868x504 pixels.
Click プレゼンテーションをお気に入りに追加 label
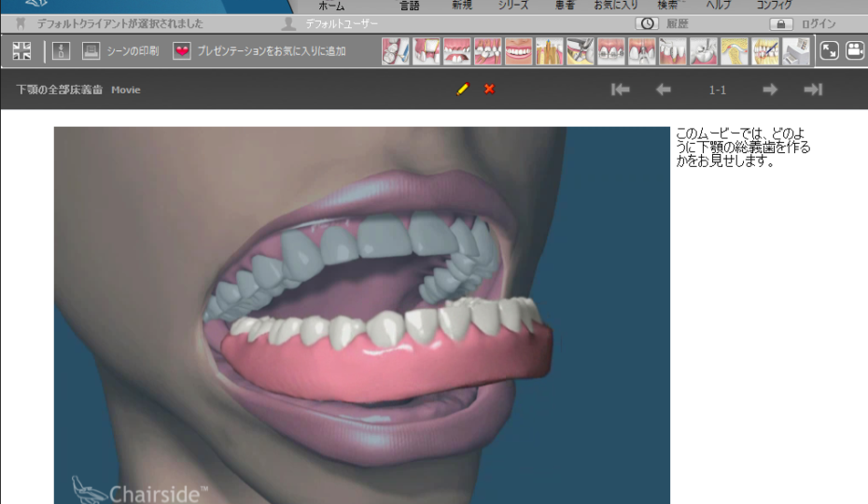(272, 51)
